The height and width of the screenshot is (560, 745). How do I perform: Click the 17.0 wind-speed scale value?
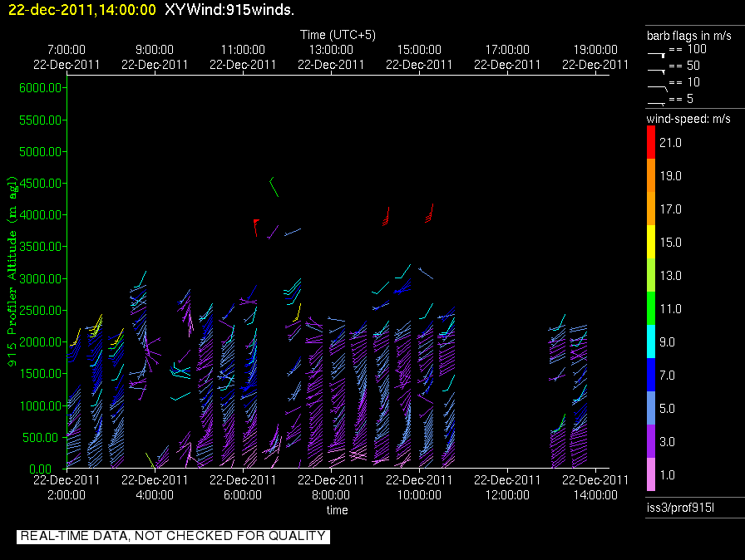coord(670,209)
